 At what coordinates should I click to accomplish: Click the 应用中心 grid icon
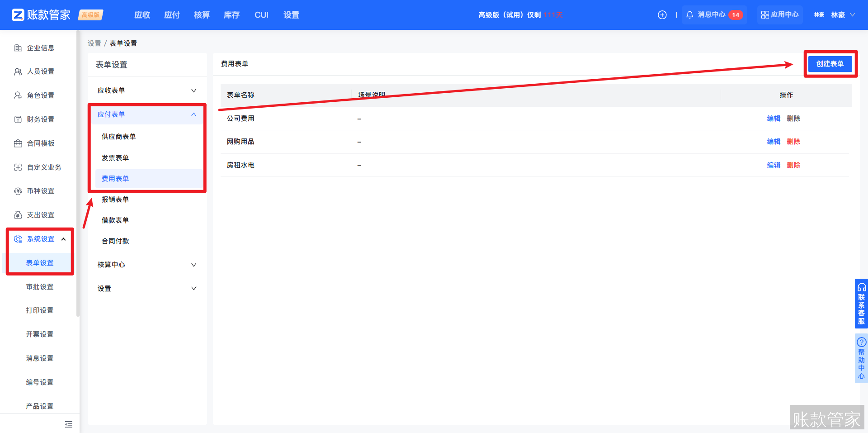(x=764, y=15)
